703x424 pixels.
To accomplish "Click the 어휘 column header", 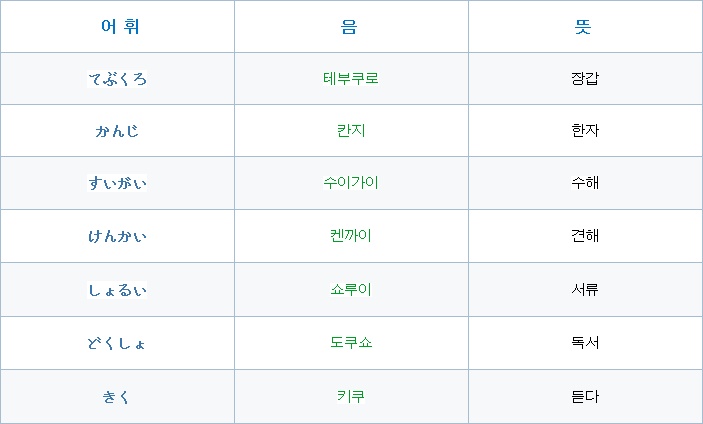I will [120, 26].
